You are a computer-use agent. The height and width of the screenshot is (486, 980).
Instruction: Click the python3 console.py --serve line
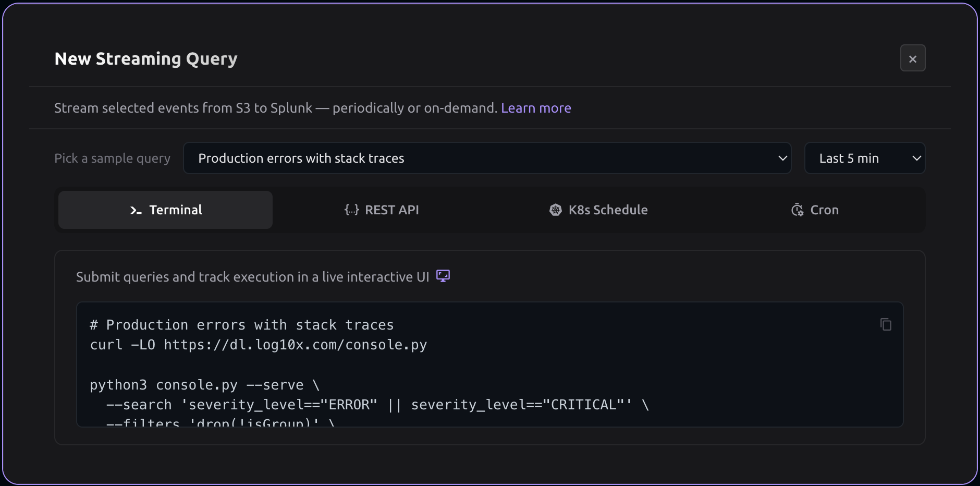coord(204,385)
